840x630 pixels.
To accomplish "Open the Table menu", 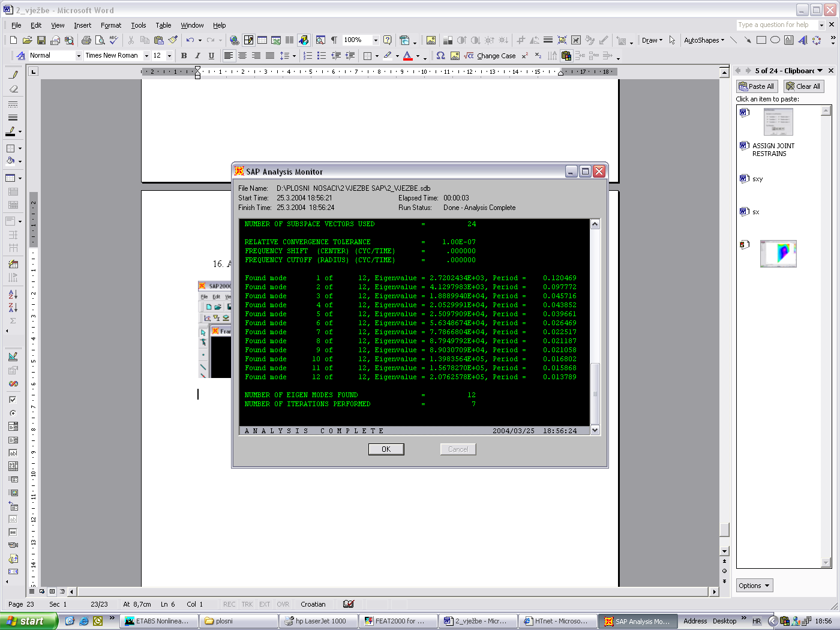I will tap(163, 25).
